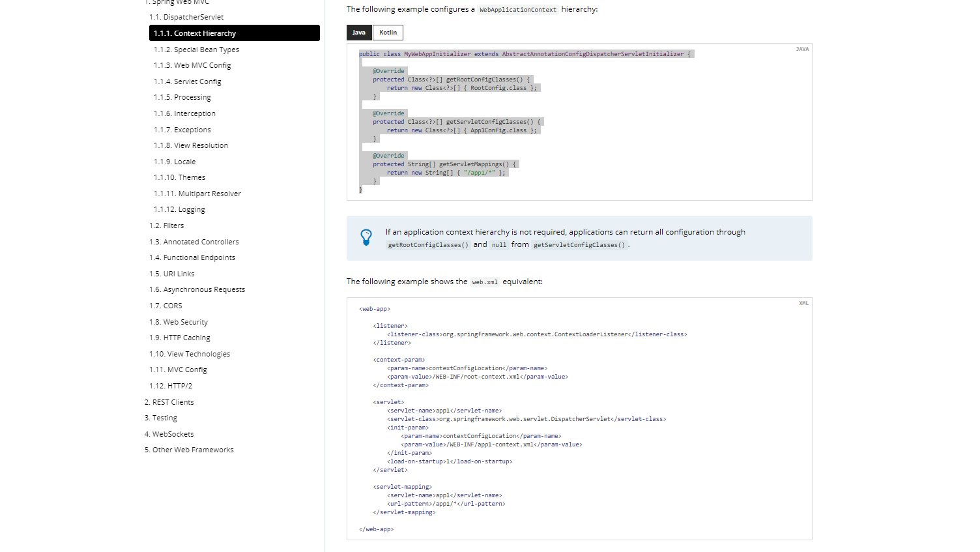Go to 1.1.8. View Resolution
Viewport: 980px width, 552px height.
click(191, 145)
